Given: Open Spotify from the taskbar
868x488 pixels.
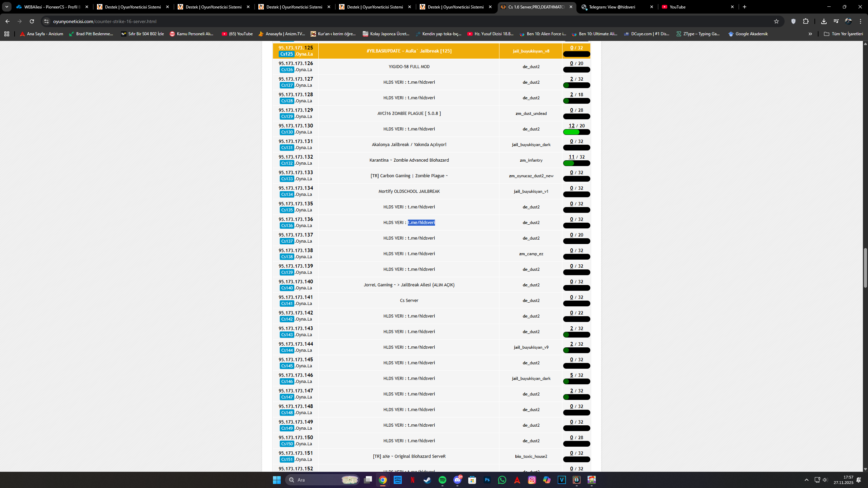Looking at the screenshot, I should (442, 480).
